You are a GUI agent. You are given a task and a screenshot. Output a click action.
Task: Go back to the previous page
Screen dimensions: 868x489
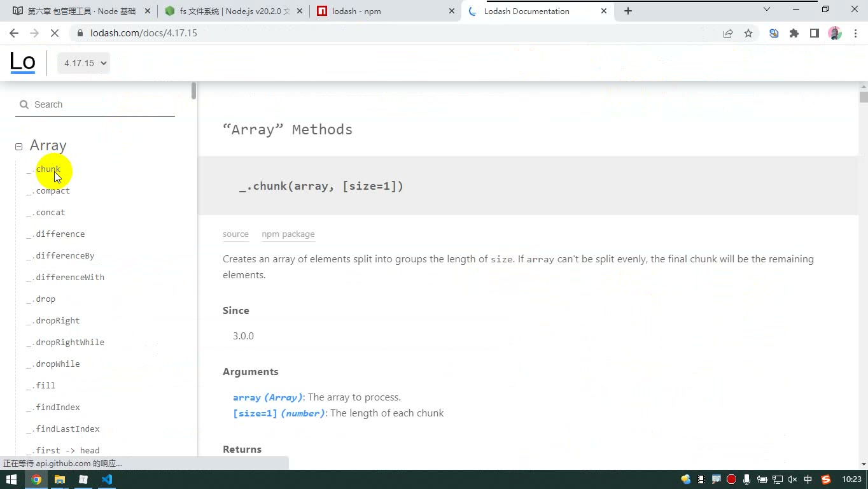point(14,33)
